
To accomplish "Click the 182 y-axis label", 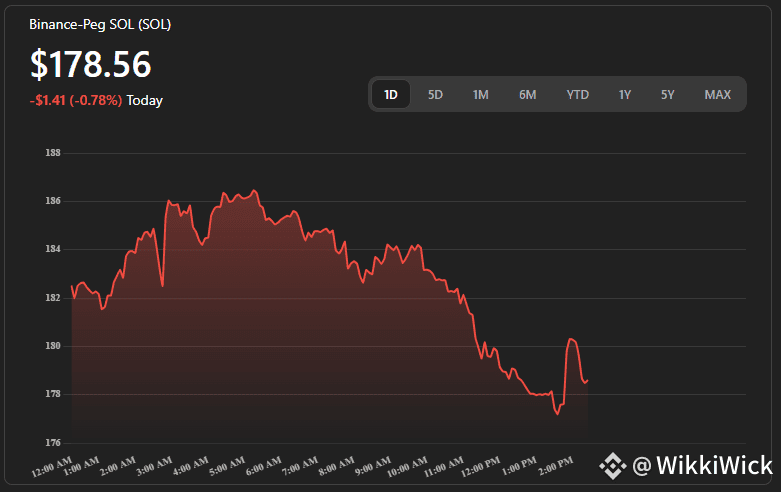I will [x=53, y=297].
